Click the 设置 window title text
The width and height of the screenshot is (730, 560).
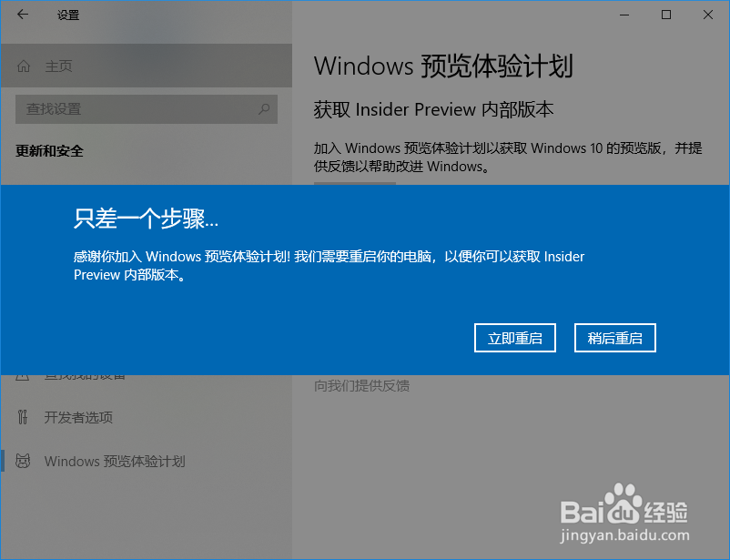68,15
